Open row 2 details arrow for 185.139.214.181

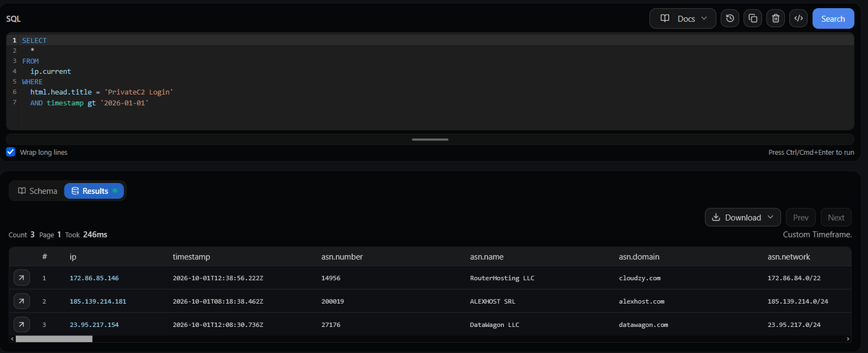(21, 301)
